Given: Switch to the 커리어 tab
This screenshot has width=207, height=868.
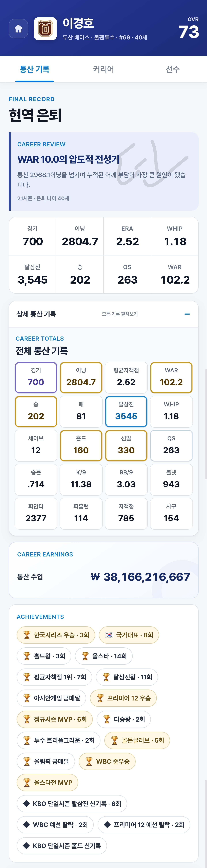Looking at the screenshot, I should (103, 69).
